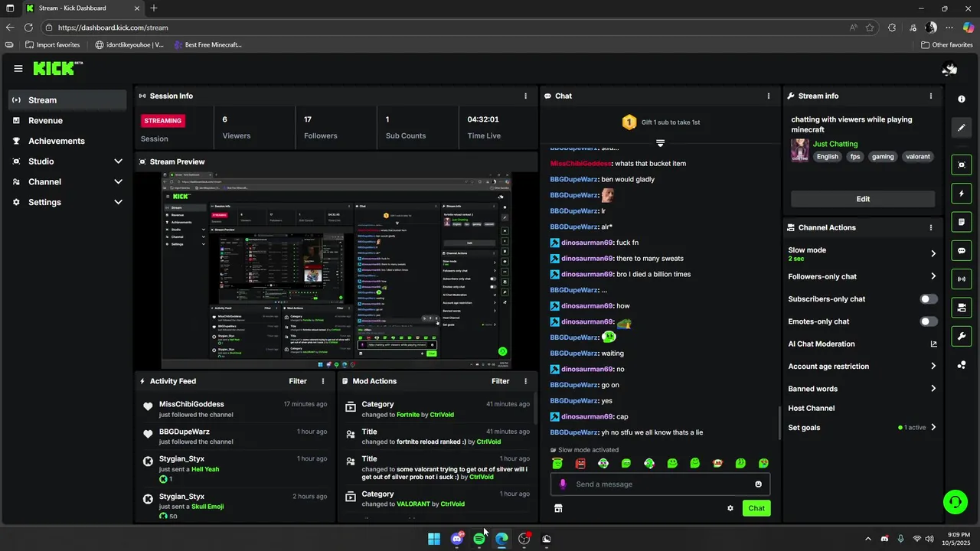980x551 pixels.
Task: Click the info icon in right toolbar
Action: pos(962,99)
